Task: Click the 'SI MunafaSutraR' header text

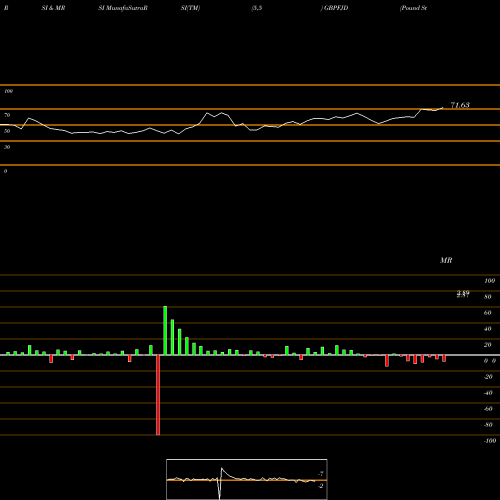Action: point(123,8)
